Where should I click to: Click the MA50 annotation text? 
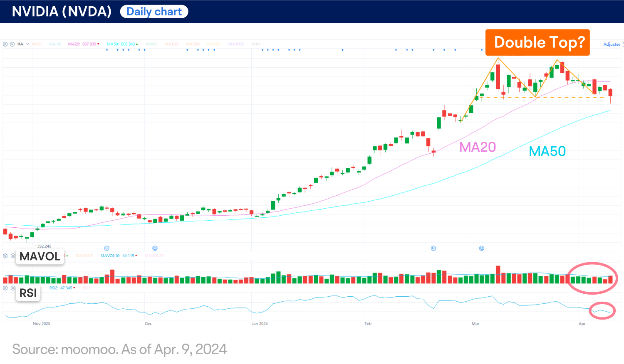click(547, 151)
